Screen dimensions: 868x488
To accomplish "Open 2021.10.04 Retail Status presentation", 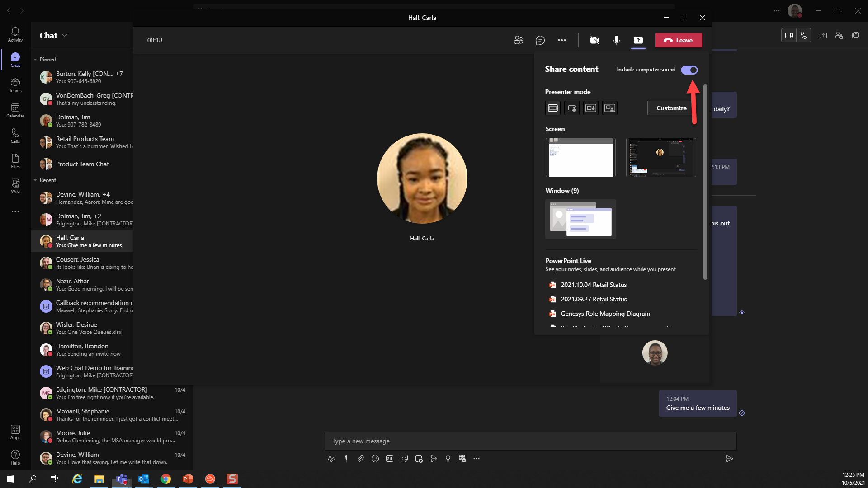I will 593,285.
